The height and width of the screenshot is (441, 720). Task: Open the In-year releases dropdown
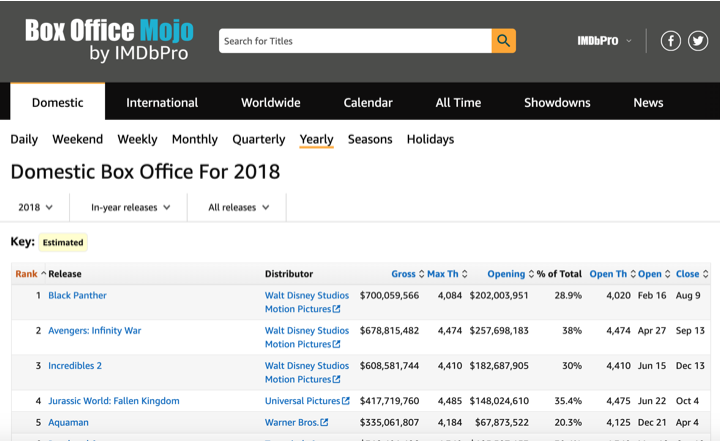click(x=130, y=207)
